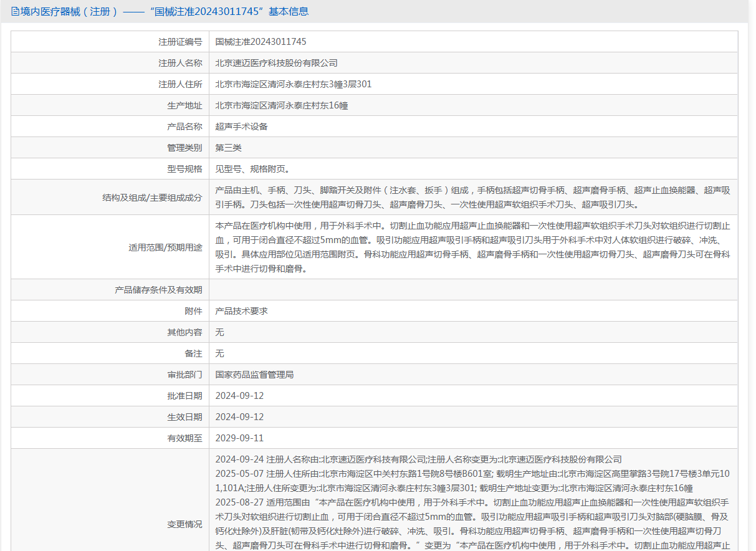This screenshot has width=756, height=551.
Task: Click the 备注 label cell
Action: click(110, 353)
